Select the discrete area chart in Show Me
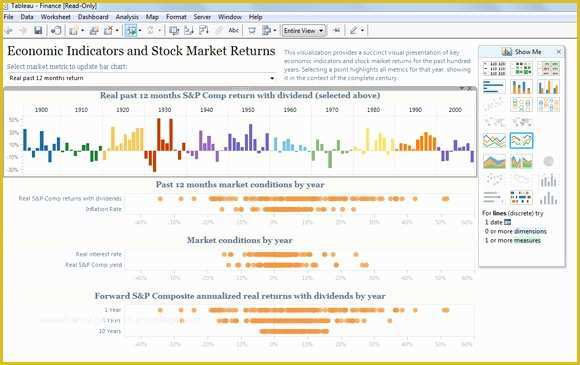This screenshot has width=580, height=365. coord(522,161)
